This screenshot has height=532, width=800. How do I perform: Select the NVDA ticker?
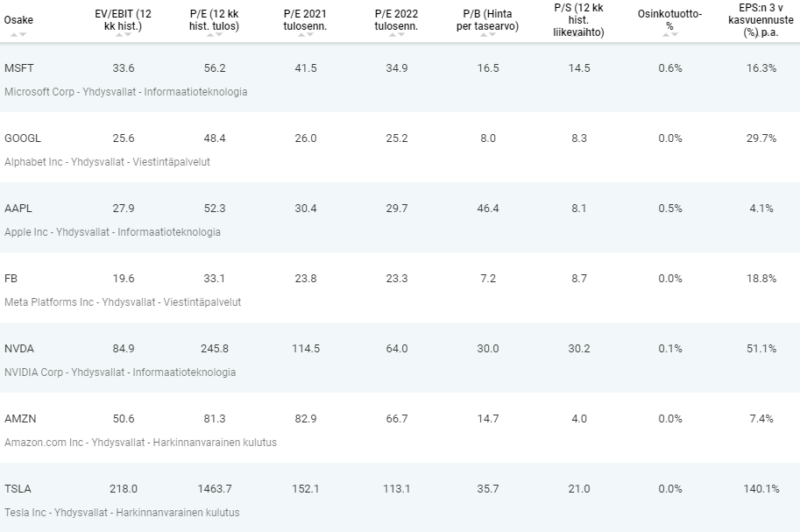pyautogui.click(x=19, y=348)
